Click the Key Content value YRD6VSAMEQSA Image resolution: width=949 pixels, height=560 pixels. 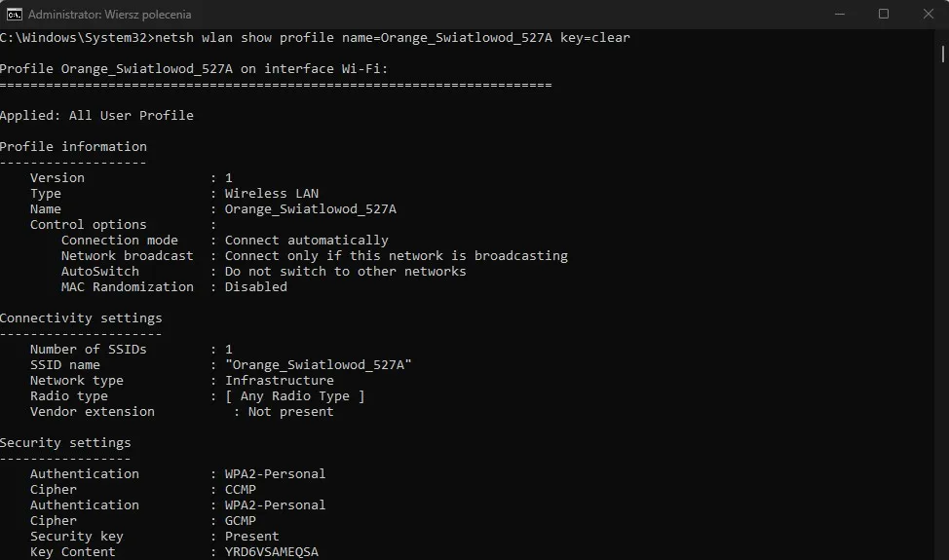(x=272, y=552)
